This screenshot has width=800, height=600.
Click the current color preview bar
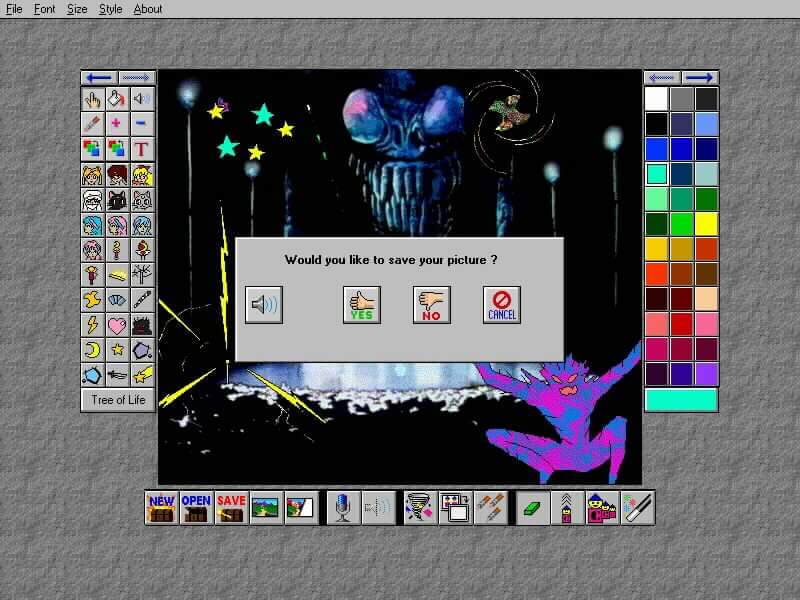pos(682,400)
